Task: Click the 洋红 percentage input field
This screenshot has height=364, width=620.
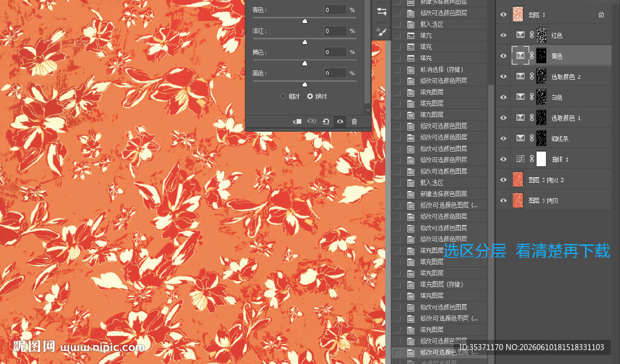Action: pos(335,31)
